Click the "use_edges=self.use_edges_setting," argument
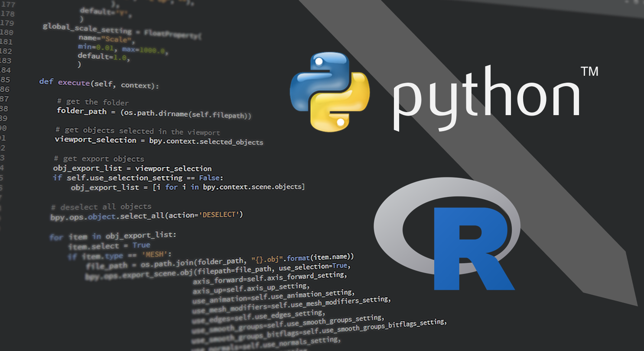644x351 pixels. point(258,316)
